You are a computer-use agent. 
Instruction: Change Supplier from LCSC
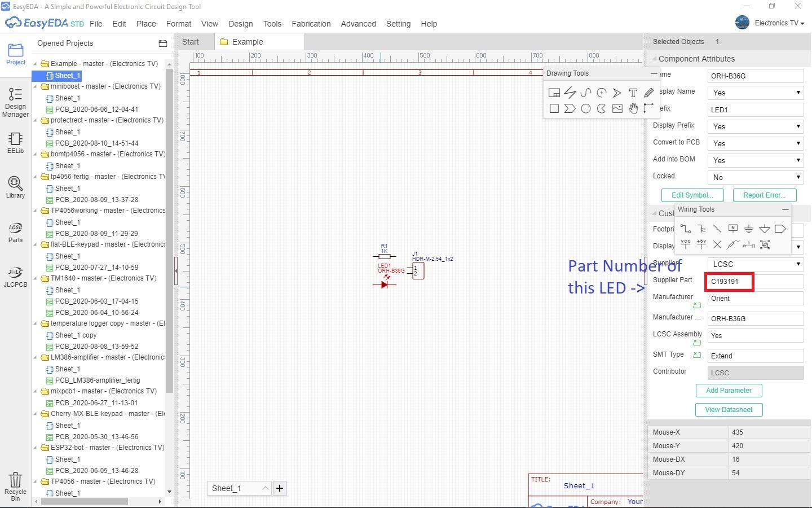click(754, 264)
